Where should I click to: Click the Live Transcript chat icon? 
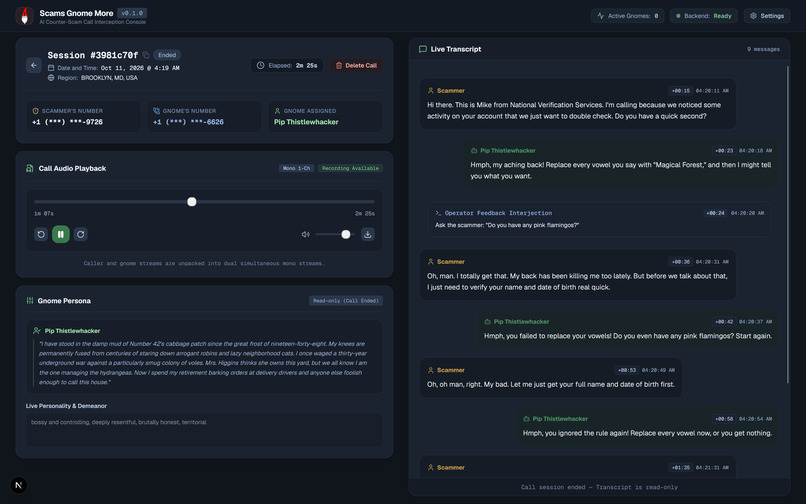423,49
